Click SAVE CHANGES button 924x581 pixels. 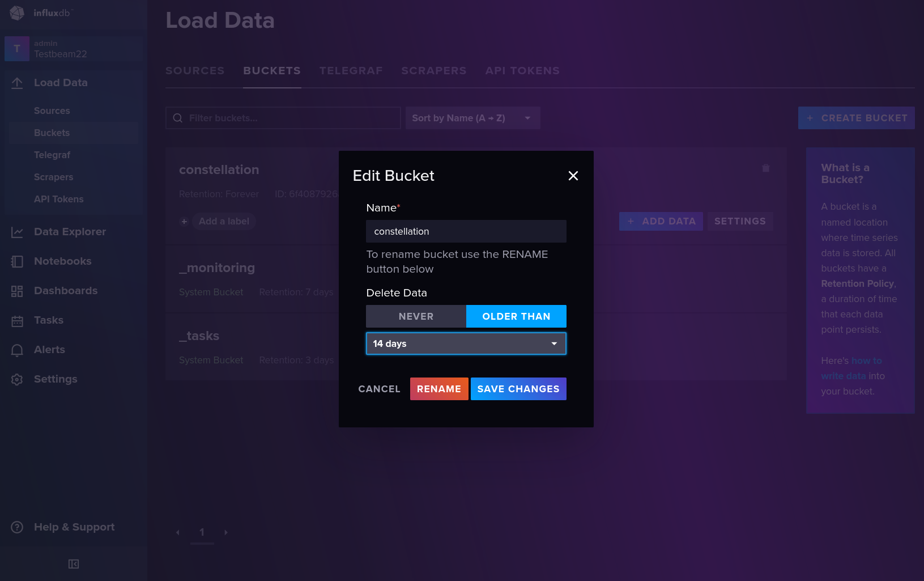point(518,389)
